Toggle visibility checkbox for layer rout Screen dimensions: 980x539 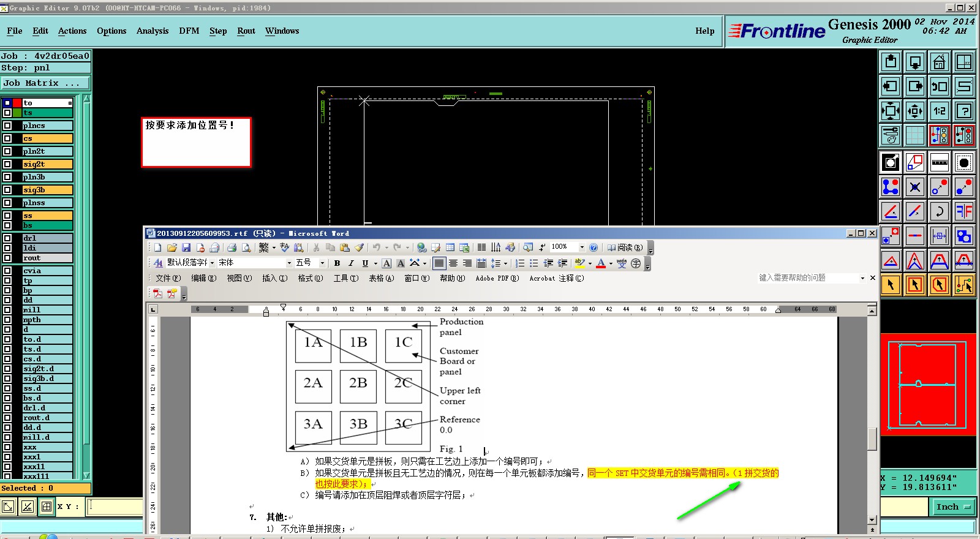7,258
